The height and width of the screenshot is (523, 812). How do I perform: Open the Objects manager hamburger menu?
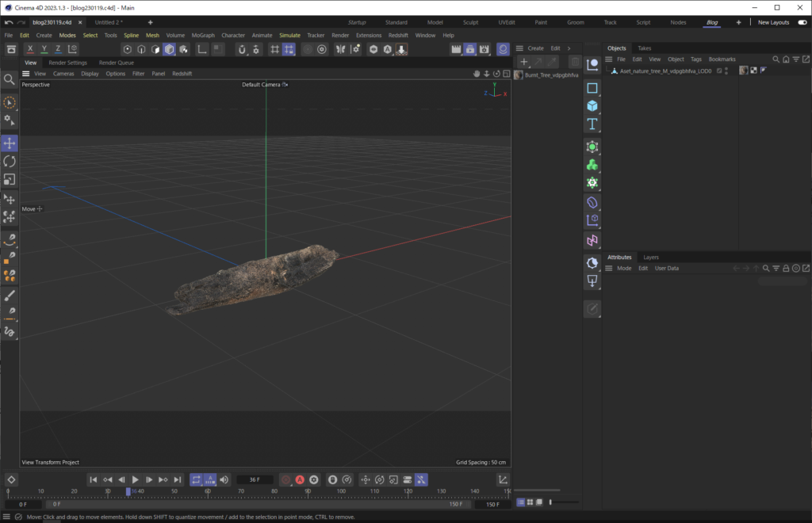[x=609, y=59]
